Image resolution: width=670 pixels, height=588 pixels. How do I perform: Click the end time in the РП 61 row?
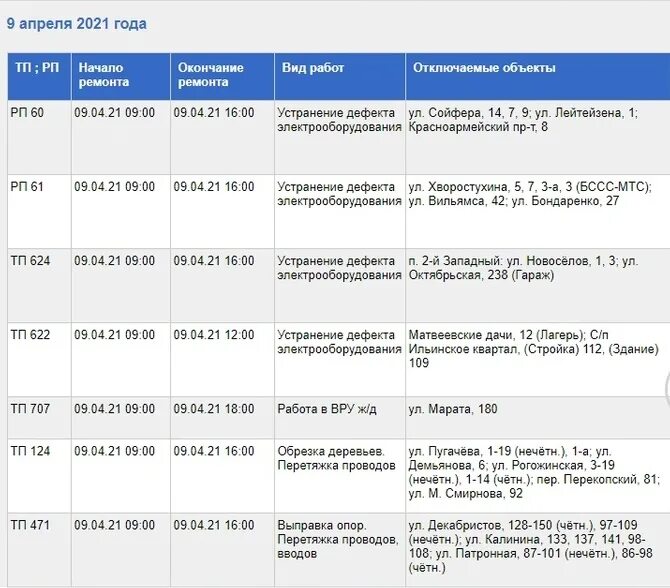point(222,211)
